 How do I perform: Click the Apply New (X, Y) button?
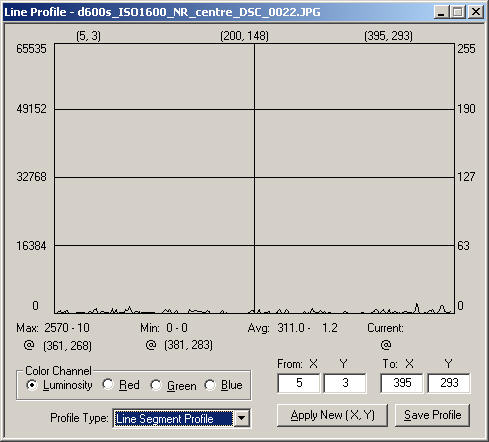coord(332,415)
